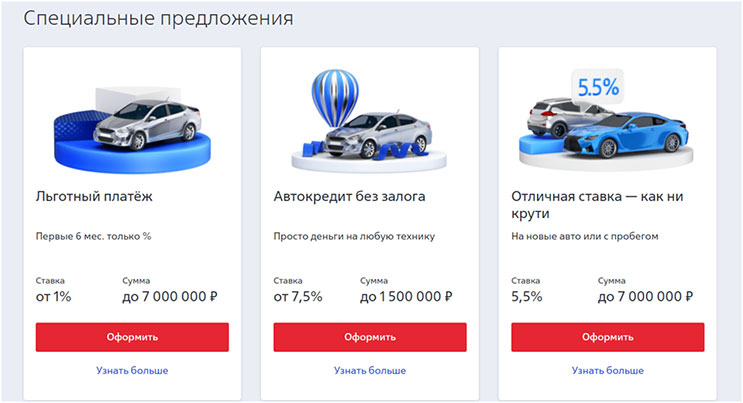Screen dimensions: 743x403
Task: Click 'Просто деньги на любую технику' text
Action: 352,236
